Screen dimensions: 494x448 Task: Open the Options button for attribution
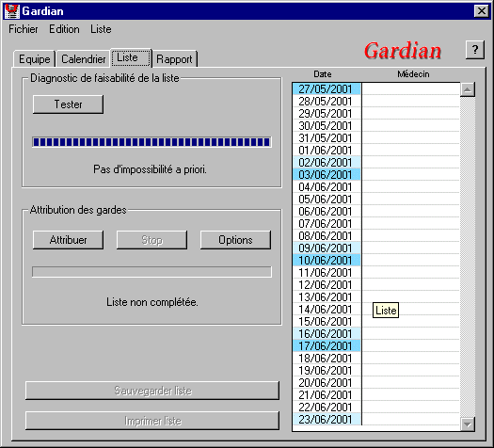235,240
